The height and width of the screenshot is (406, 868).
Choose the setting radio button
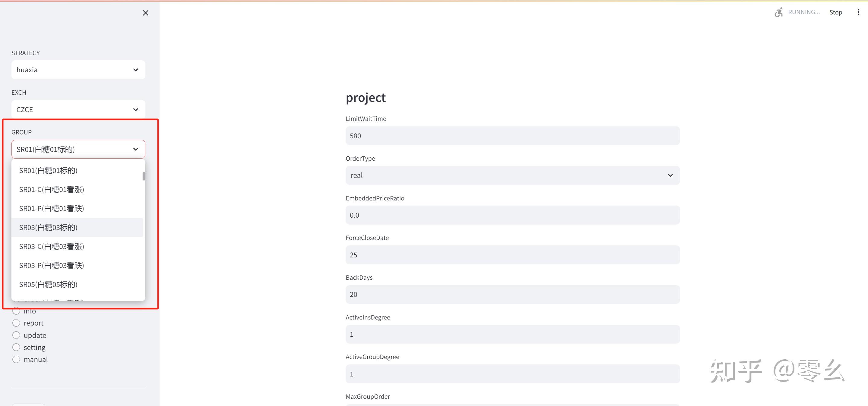(x=16, y=347)
